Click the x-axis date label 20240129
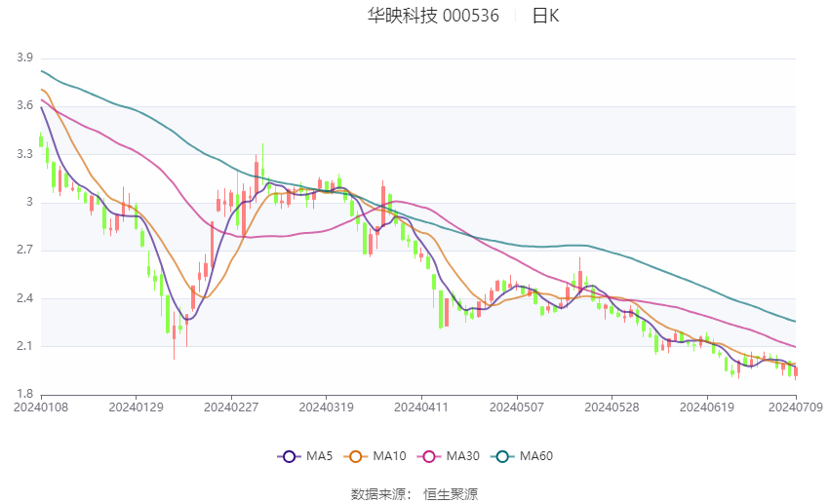 136,407
